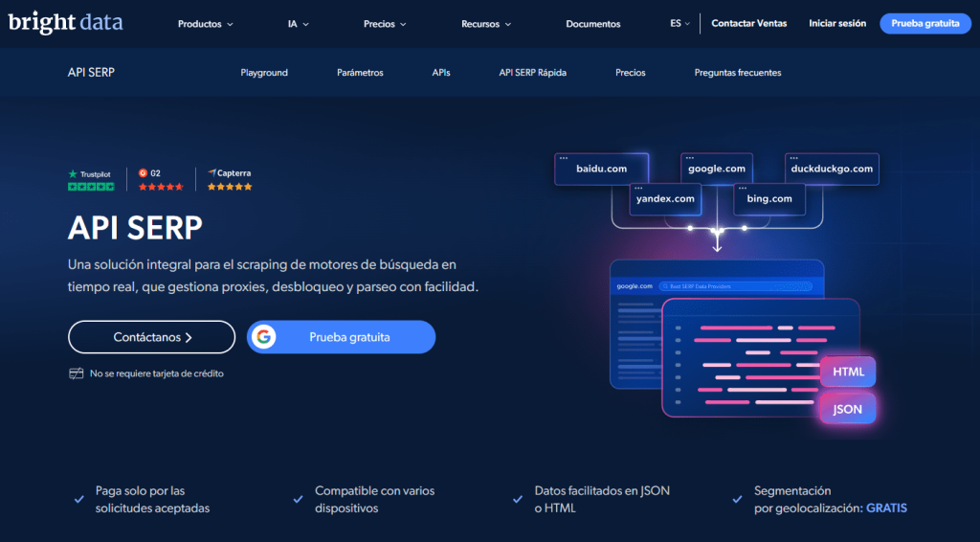Click the credit card icon below Contáctanos
980x542 pixels.
(x=77, y=373)
